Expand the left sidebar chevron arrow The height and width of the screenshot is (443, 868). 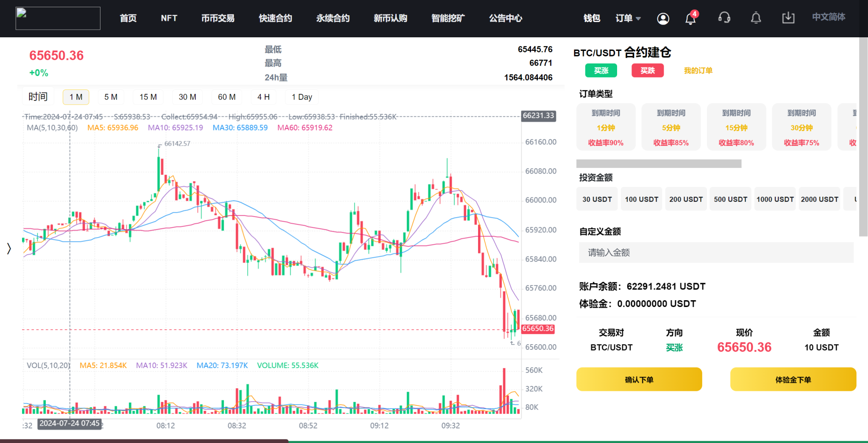tap(9, 248)
